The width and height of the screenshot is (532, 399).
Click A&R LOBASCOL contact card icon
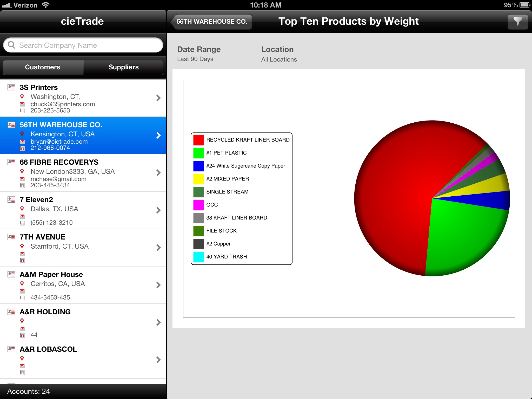pyautogui.click(x=11, y=349)
